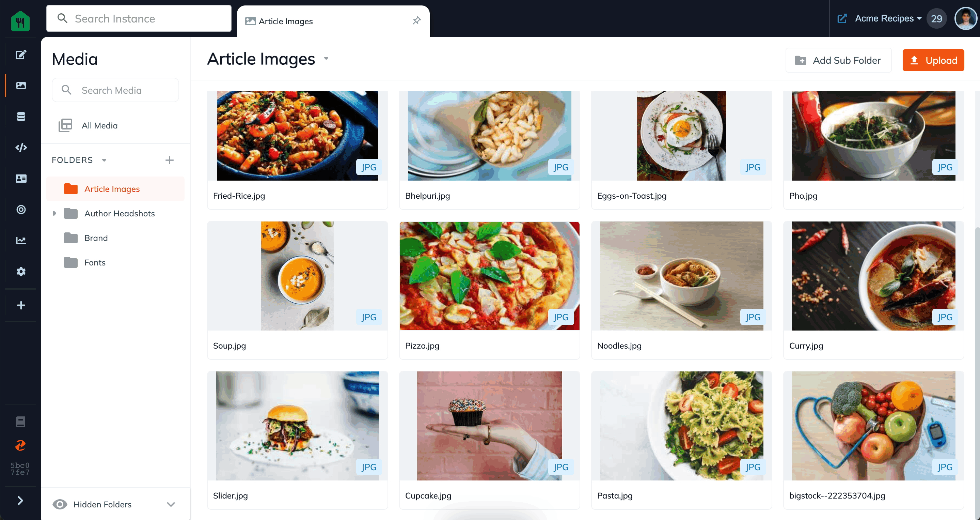Image resolution: width=980 pixels, height=520 pixels.
Task: Select the Code editor icon in sidebar
Action: click(20, 147)
